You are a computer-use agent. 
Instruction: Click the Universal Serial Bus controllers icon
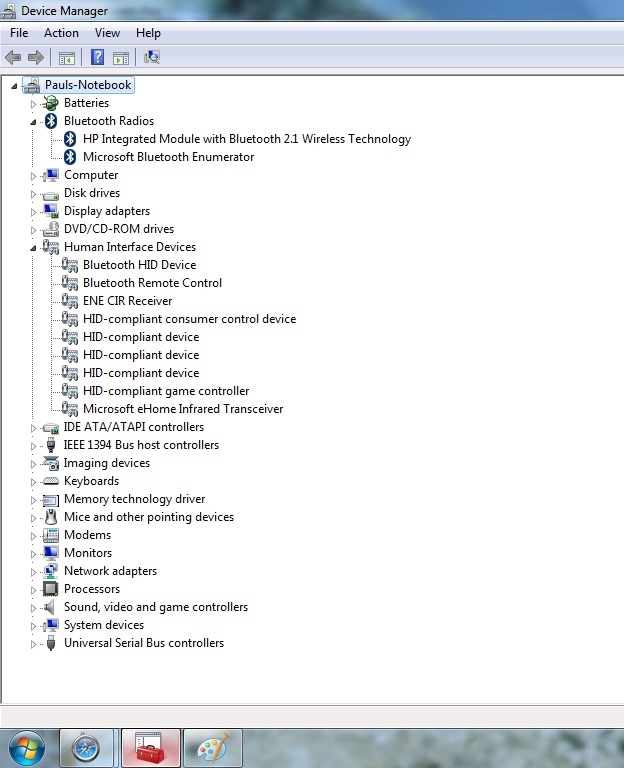51,643
